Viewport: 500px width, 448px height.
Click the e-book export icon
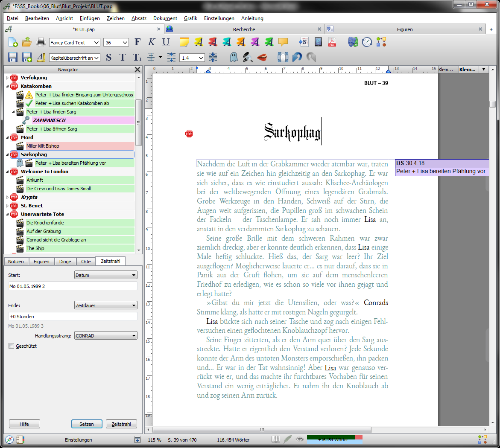[318, 42]
